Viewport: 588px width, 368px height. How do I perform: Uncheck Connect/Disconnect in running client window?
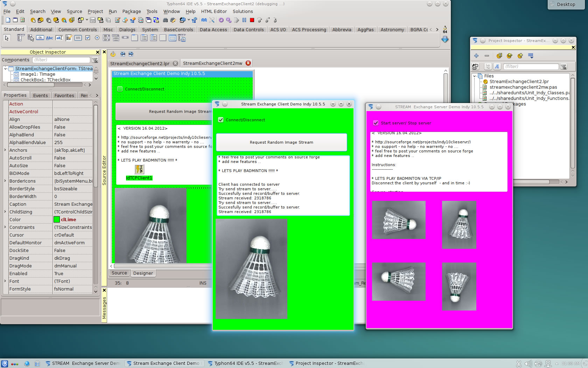[221, 120]
